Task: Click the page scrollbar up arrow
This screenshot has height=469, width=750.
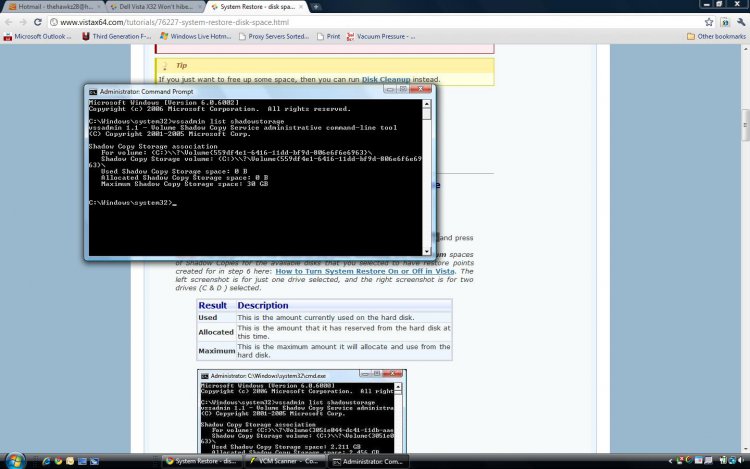Action: [x=745, y=49]
